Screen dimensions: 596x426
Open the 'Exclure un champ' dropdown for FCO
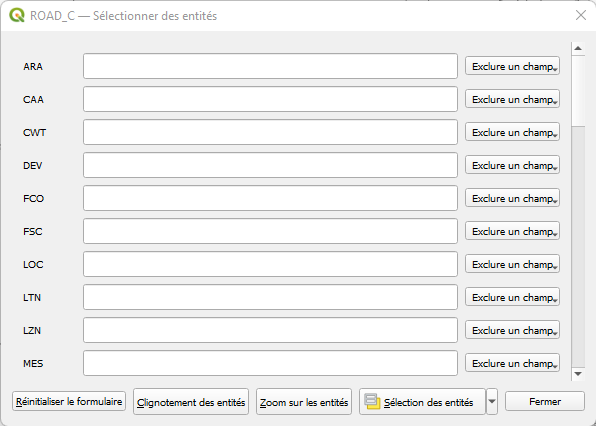(512, 198)
